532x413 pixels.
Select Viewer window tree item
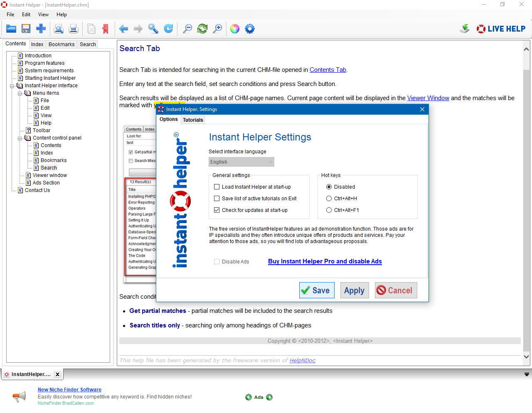click(50, 175)
